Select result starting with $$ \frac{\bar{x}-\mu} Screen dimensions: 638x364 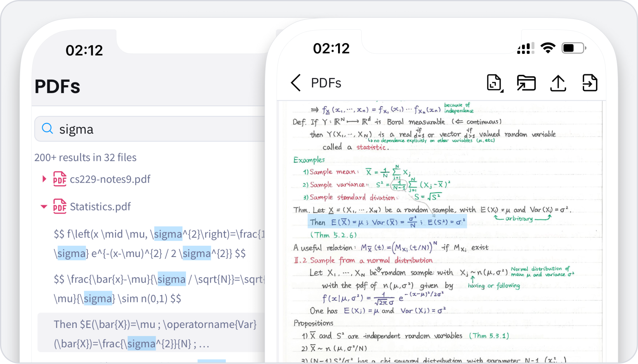[x=159, y=289]
